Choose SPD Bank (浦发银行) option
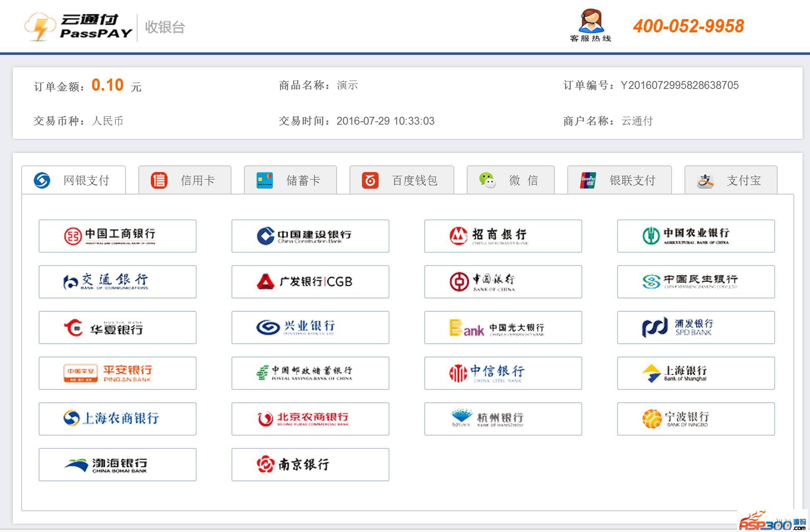Viewport: 810px width, 532px height. click(696, 328)
